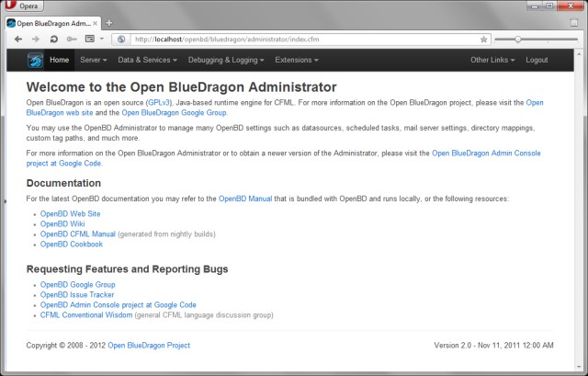The height and width of the screenshot is (376, 588).
Task: Close the Open BlueDragon Adm... tab
Action: point(96,23)
